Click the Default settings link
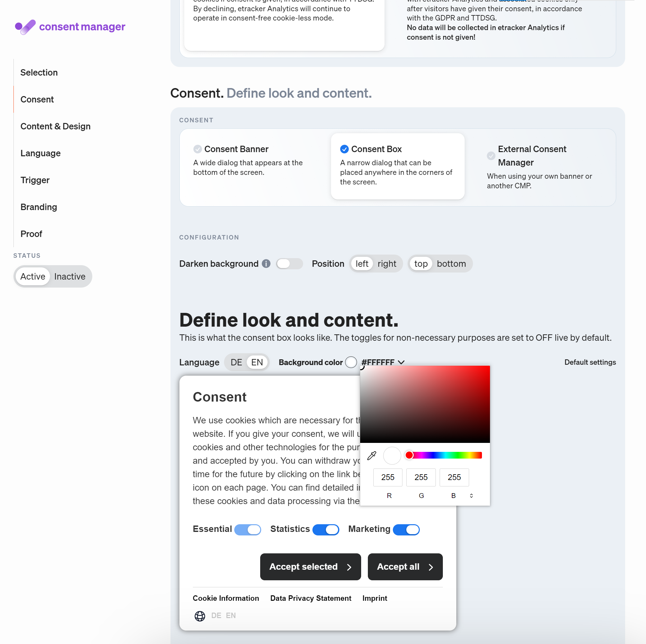Viewport: 646px width, 644px height. (x=589, y=362)
